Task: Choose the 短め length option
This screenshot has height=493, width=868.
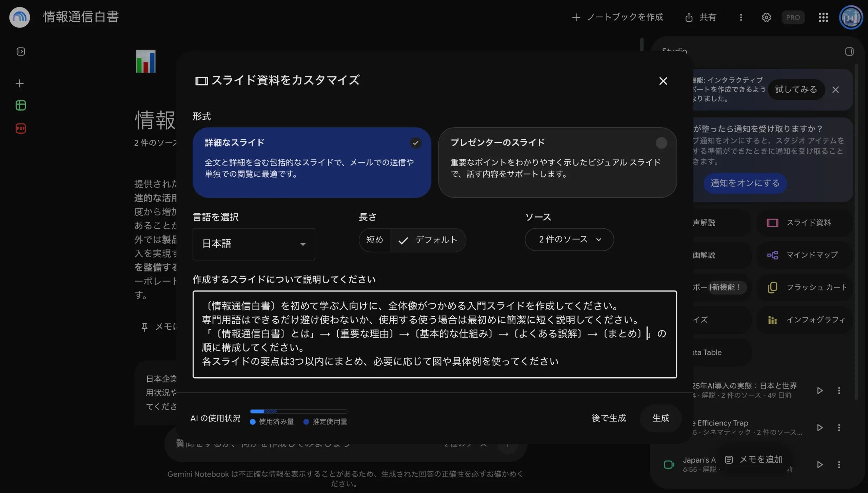Action: point(375,240)
